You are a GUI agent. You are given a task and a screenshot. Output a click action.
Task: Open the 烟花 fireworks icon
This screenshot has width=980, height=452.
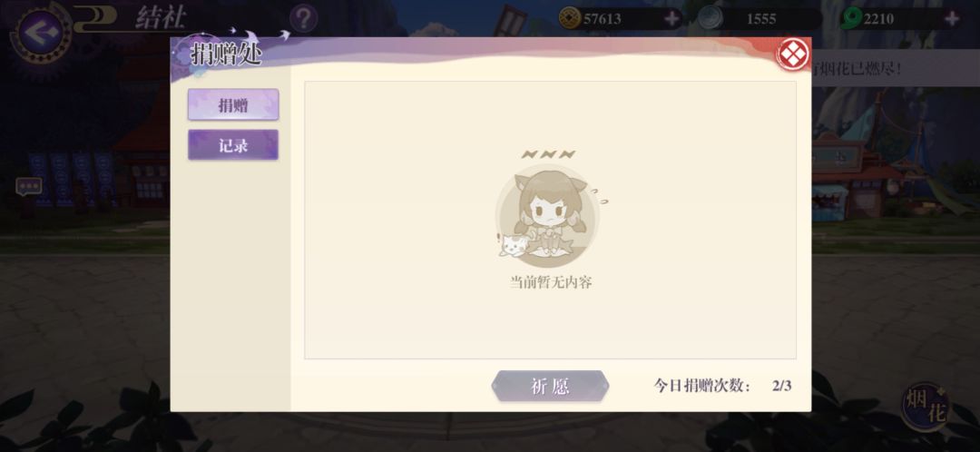pos(926,407)
